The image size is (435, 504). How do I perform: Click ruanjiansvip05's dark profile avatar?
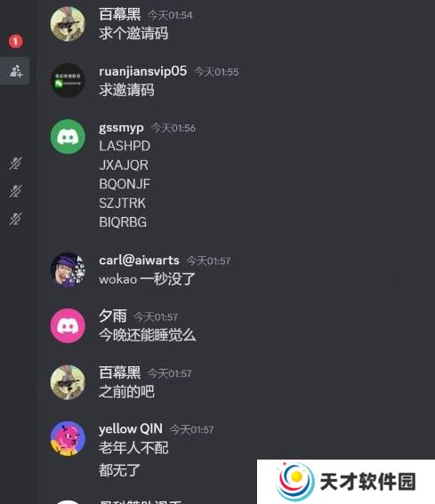[x=68, y=80]
